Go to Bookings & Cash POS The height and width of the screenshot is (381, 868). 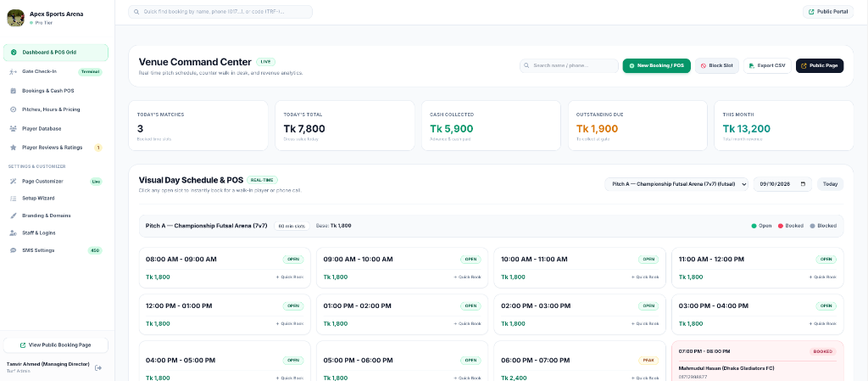(56, 90)
